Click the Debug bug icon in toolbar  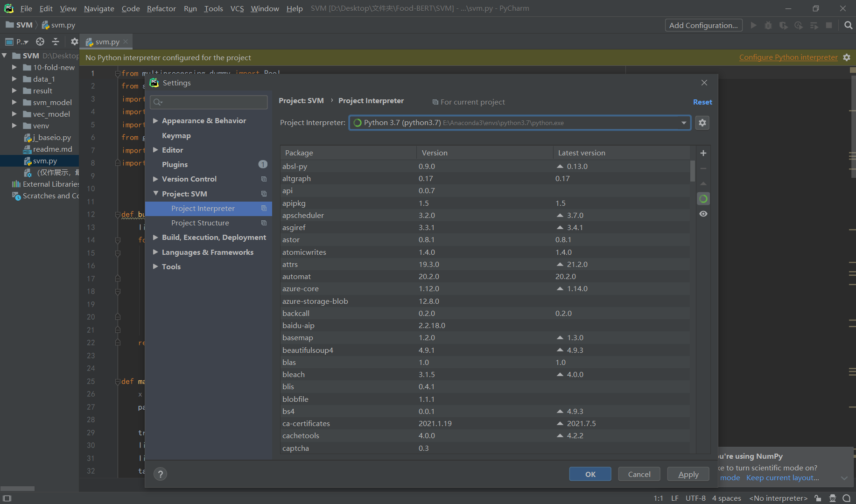[768, 25]
